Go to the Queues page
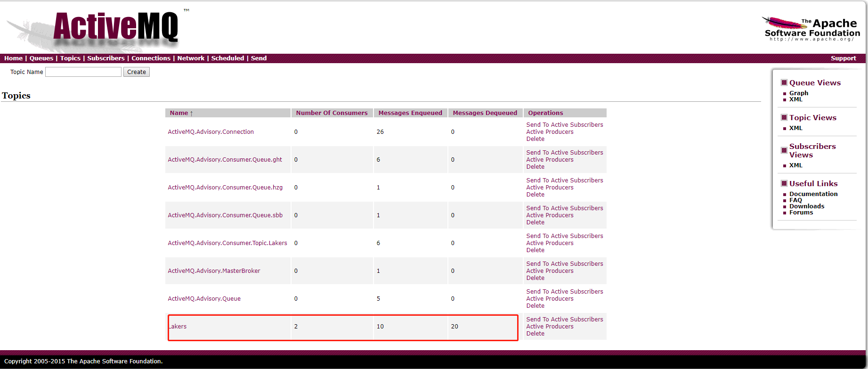This screenshot has width=868, height=369. click(x=41, y=58)
